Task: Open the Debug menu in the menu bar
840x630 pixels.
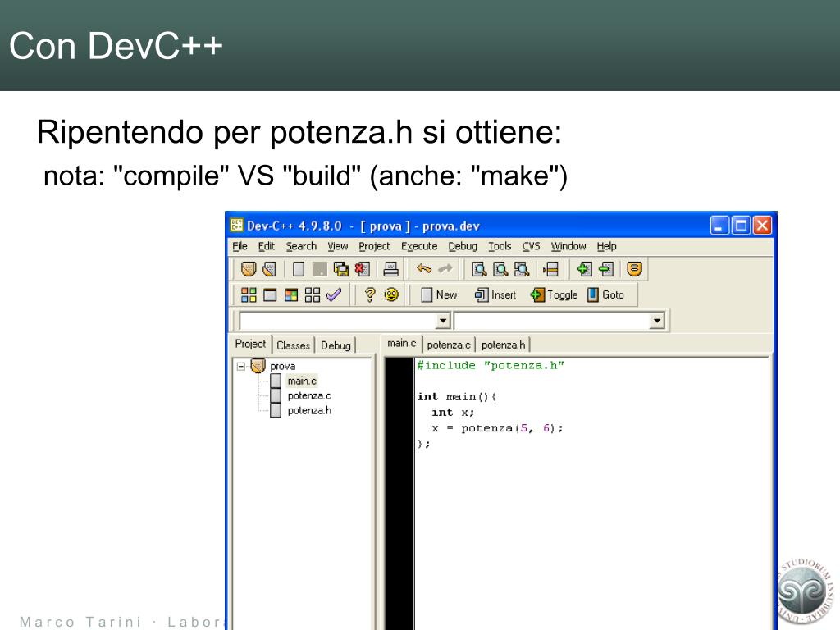Action: point(463,246)
